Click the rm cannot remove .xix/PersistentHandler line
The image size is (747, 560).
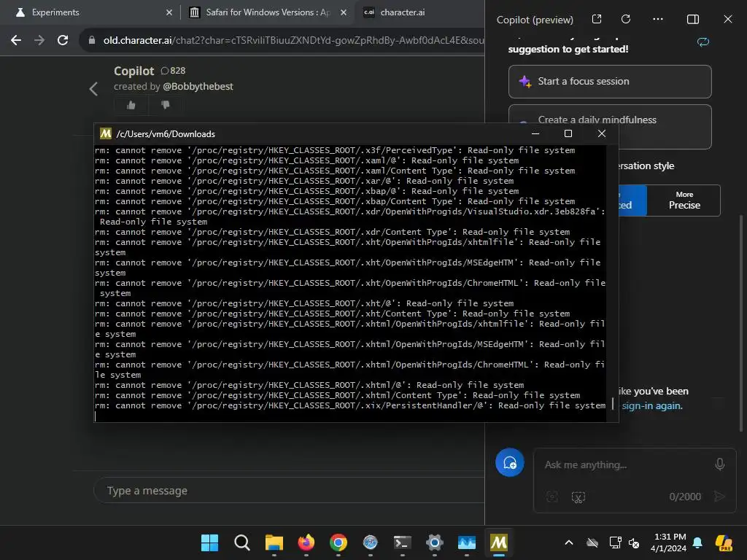pyautogui.click(x=350, y=405)
